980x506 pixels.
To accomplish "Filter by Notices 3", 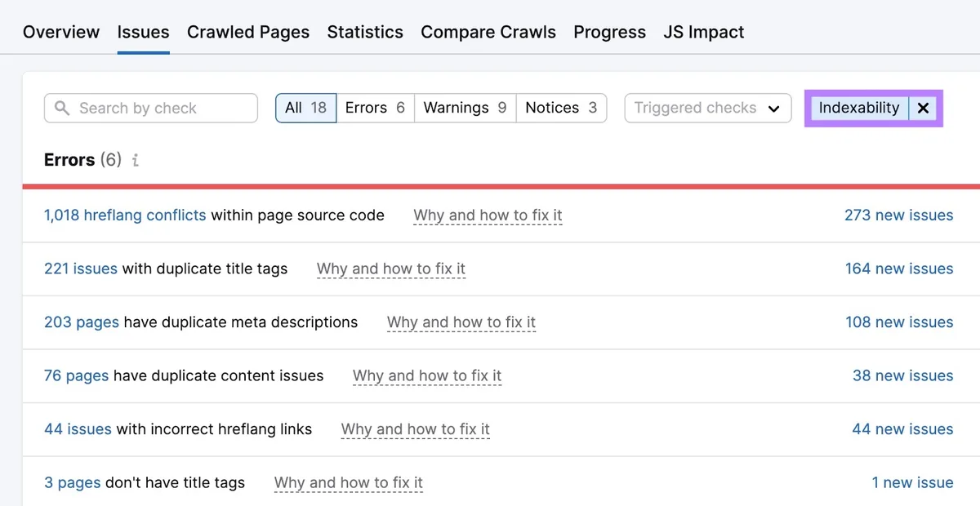I will pos(561,108).
